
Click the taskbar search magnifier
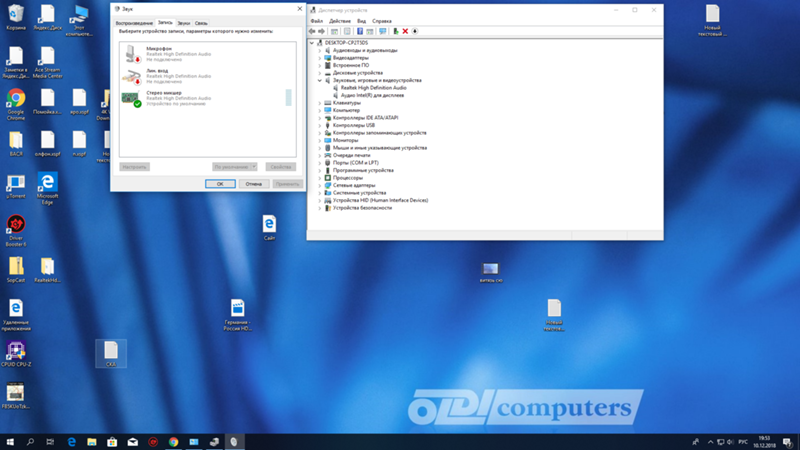(30, 442)
